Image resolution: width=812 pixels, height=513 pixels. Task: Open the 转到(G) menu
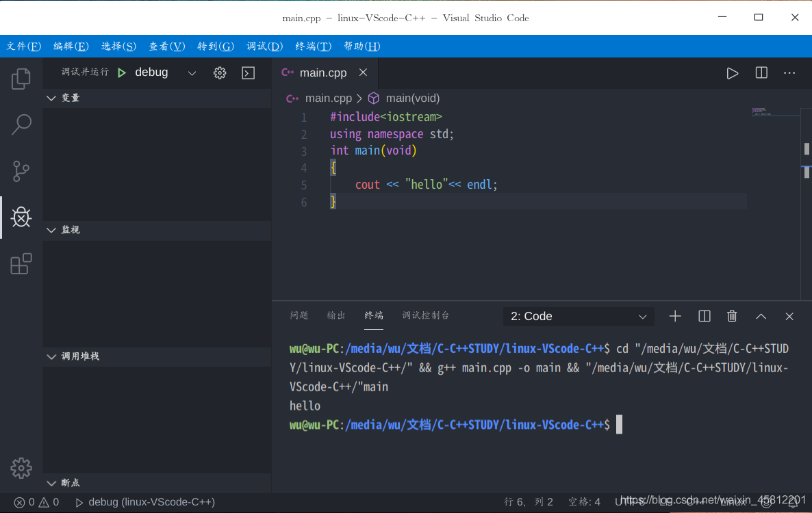click(x=216, y=47)
